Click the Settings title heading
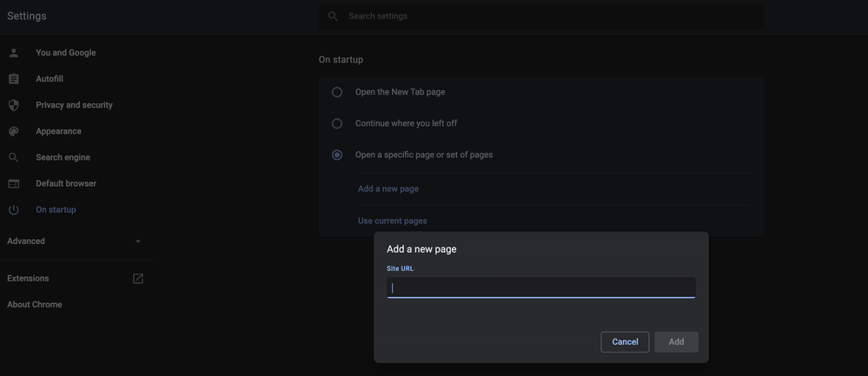This screenshot has height=376, width=868. (27, 16)
